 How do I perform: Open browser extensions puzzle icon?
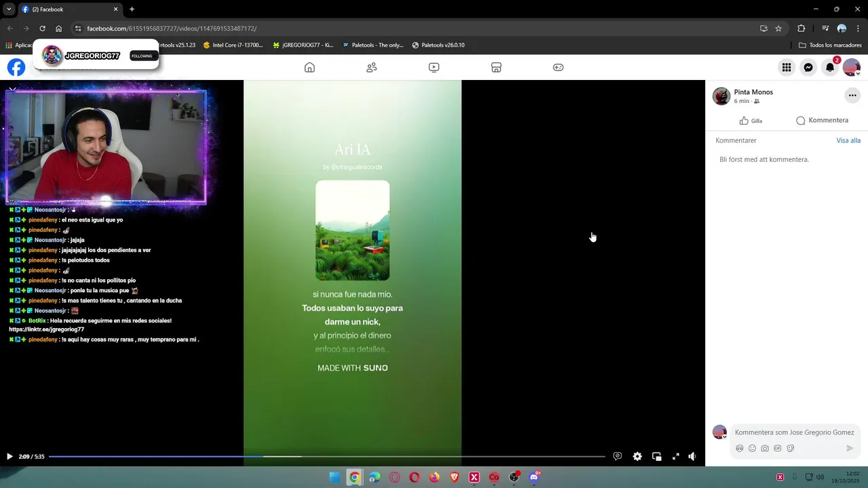point(802,28)
